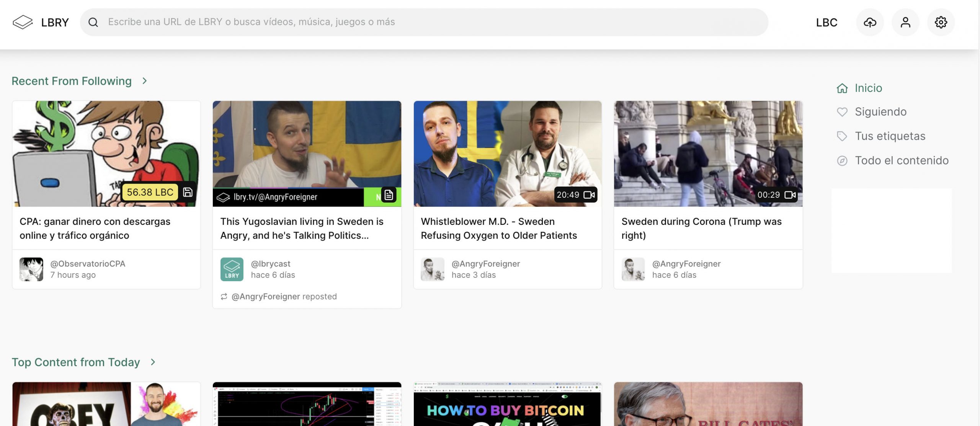
Task: Open the trading chart video thumbnail
Action: coord(307,404)
